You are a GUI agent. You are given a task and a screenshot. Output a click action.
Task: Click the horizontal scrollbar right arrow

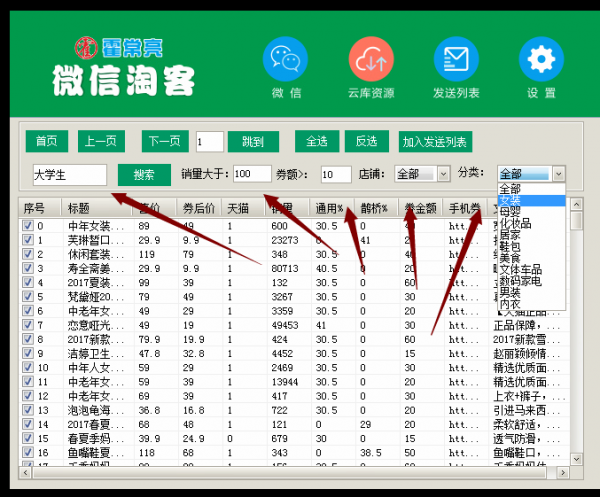click(563, 473)
